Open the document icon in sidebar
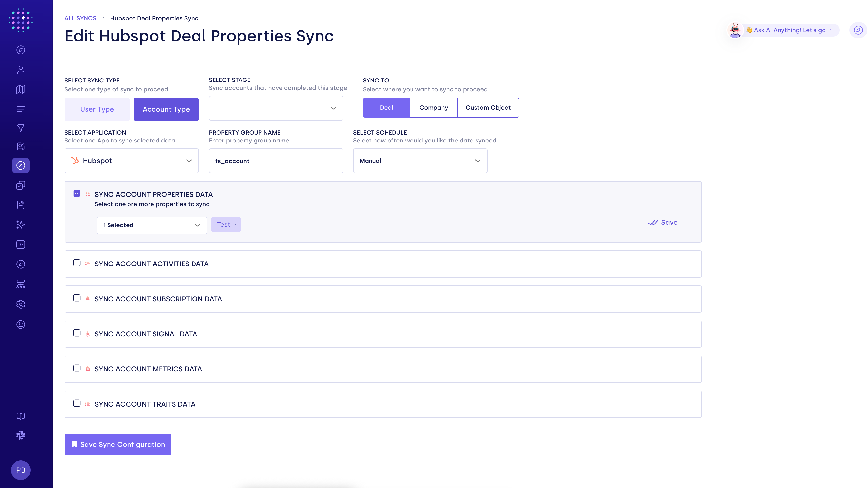 point(21,205)
